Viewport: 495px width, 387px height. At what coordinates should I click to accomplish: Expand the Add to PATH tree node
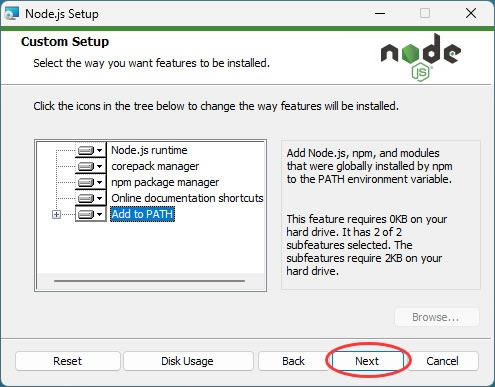[56, 214]
